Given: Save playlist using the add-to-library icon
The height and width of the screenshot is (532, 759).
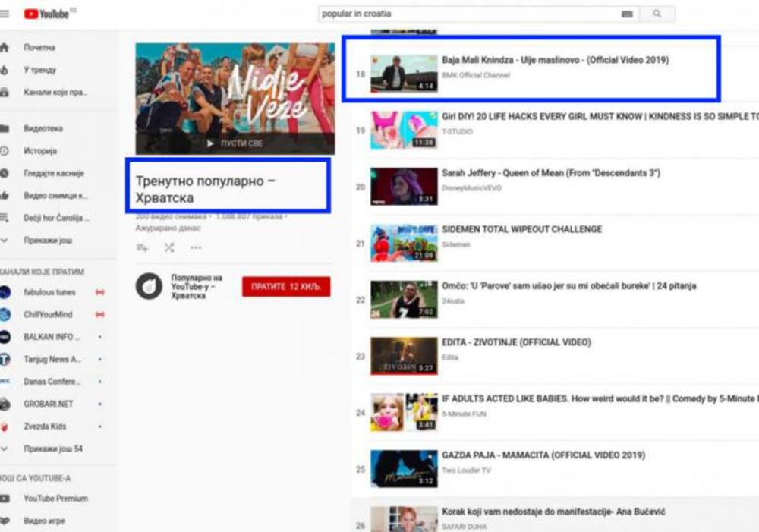Looking at the screenshot, I should (142, 247).
